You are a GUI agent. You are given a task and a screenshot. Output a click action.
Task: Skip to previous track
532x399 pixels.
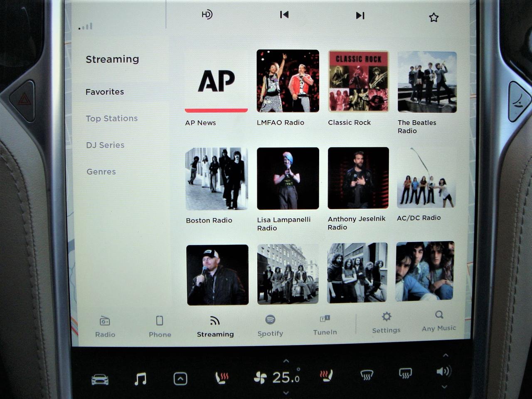(284, 15)
